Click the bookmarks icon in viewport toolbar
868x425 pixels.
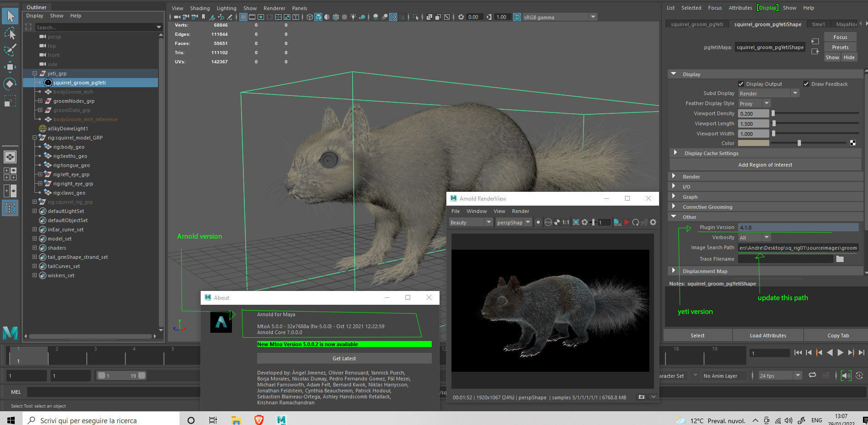(x=203, y=17)
